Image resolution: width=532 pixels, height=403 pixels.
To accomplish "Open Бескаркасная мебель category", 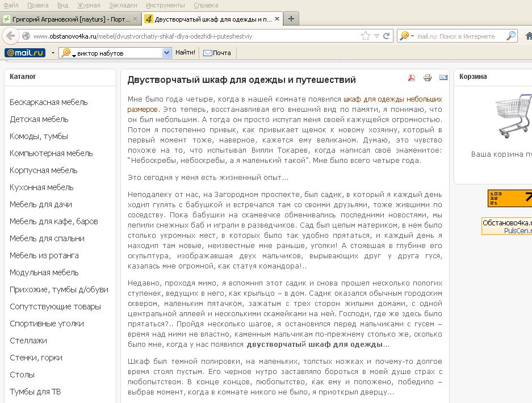I will click(48, 102).
